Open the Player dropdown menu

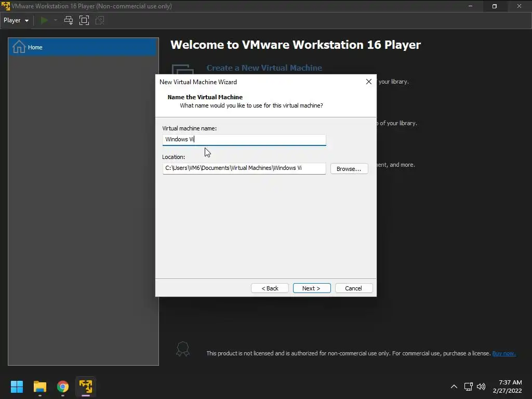[x=16, y=20]
